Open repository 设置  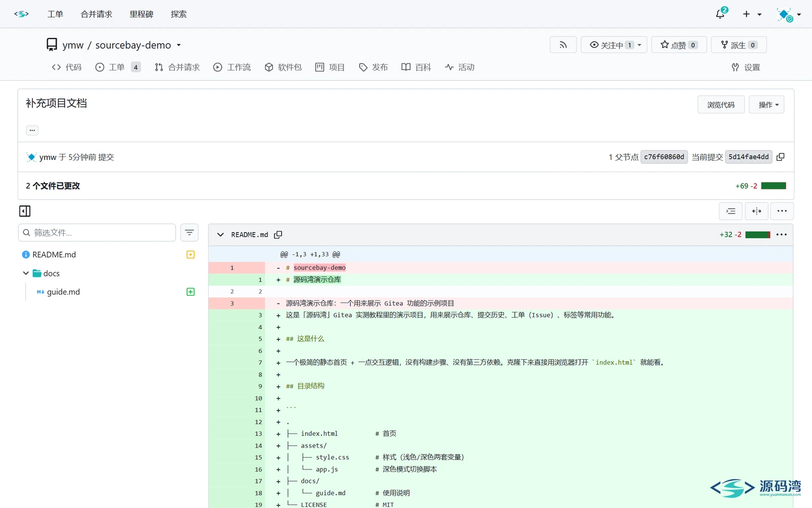746,67
